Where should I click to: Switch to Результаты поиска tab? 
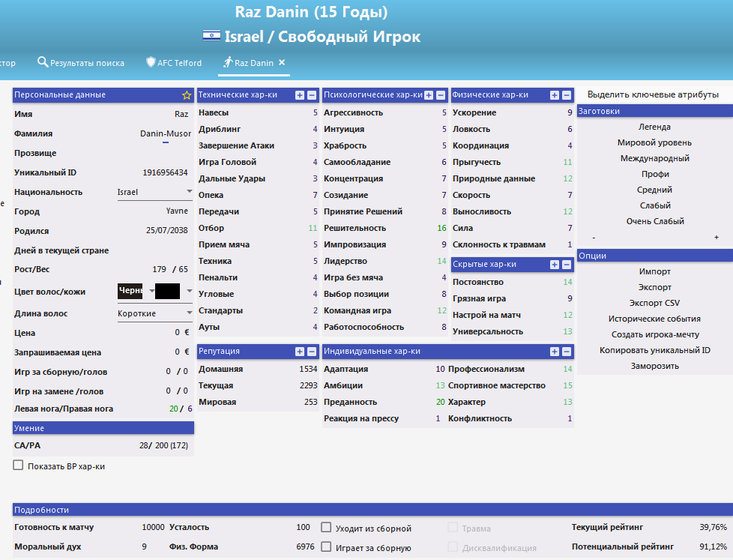[81, 63]
